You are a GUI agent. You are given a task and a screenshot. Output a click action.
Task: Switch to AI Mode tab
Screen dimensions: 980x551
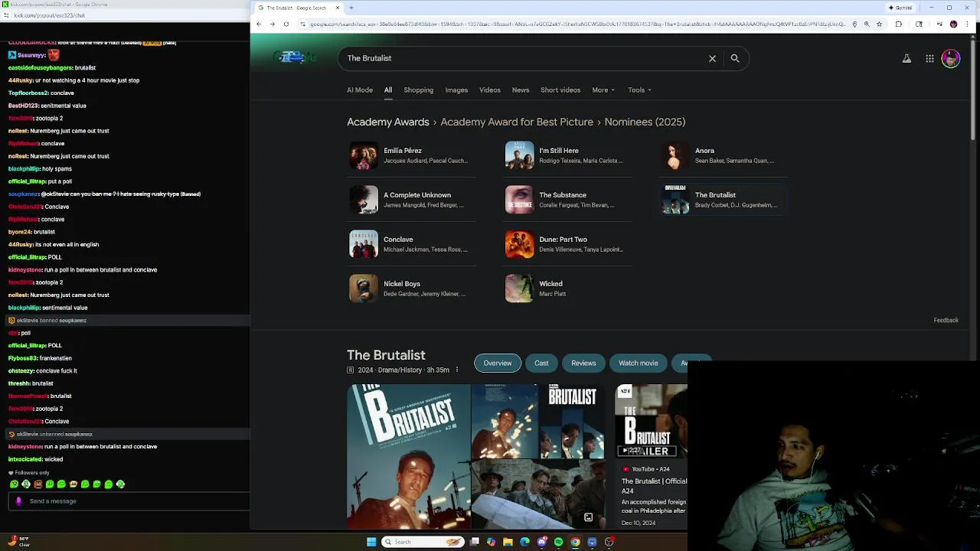point(360,90)
